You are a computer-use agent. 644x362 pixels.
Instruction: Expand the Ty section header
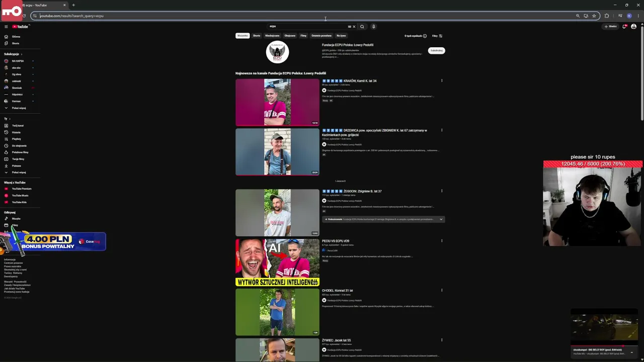pyautogui.click(x=7, y=119)
